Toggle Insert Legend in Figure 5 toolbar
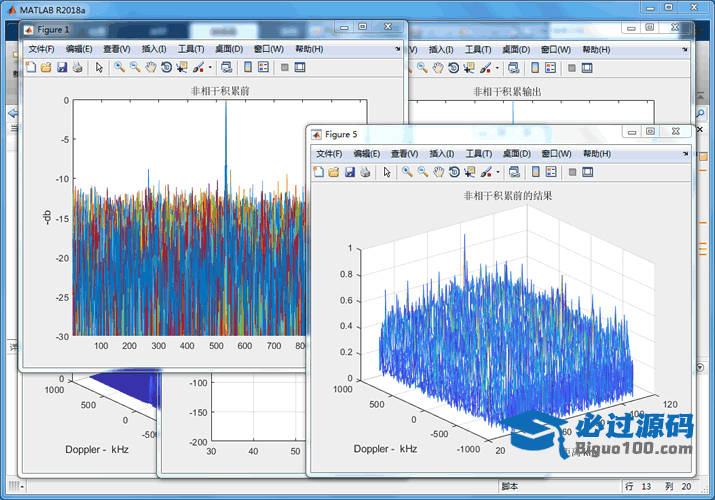Viewport: 715px width, 500px height. [x=550, y=172]
